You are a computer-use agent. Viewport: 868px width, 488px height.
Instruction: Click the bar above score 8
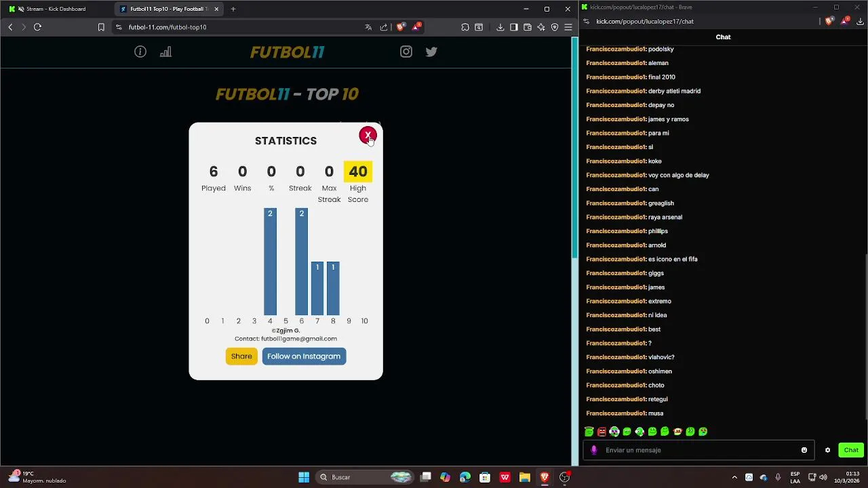click(333, 288)
